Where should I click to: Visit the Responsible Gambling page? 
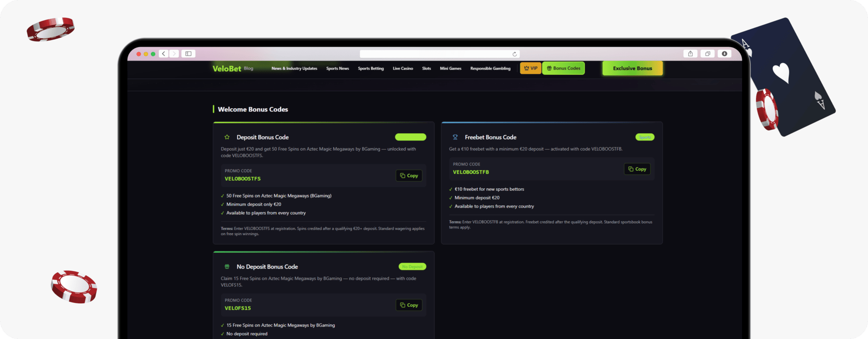tap(490, 69)
